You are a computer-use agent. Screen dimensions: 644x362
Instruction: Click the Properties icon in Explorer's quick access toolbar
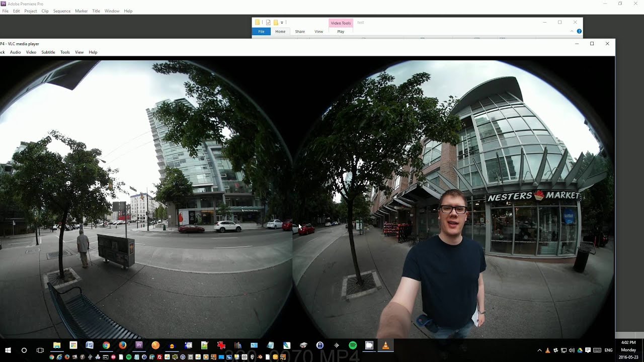pos(268,23)
